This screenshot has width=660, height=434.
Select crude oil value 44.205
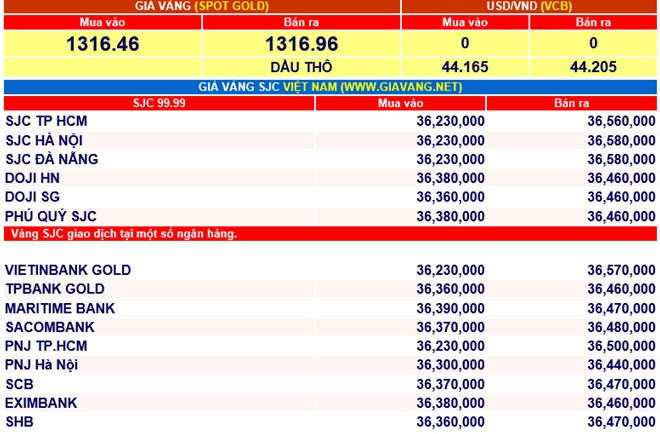click(x=593, y=67)
